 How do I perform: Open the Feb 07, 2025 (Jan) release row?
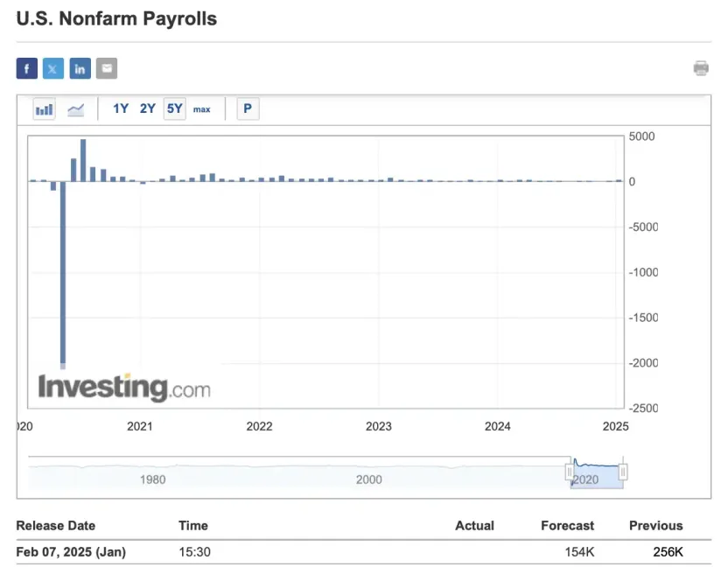(x=71, y=552)
